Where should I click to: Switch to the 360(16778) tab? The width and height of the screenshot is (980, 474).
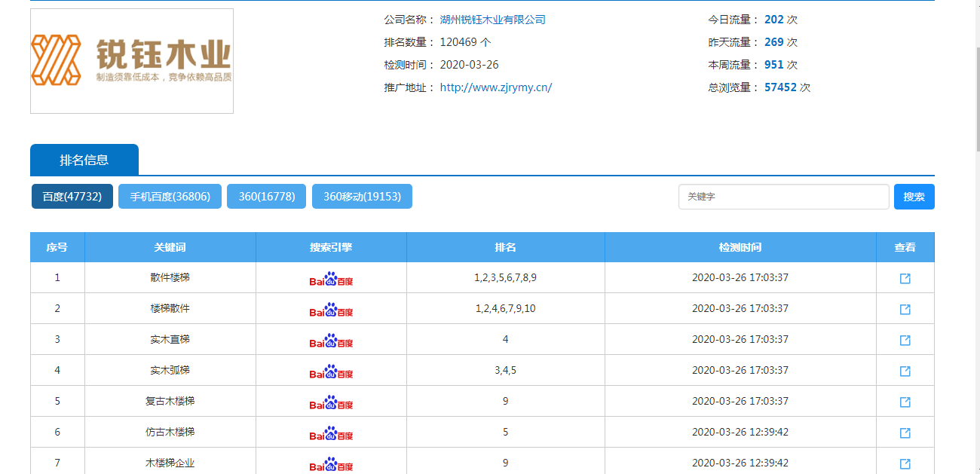point(266,196)
